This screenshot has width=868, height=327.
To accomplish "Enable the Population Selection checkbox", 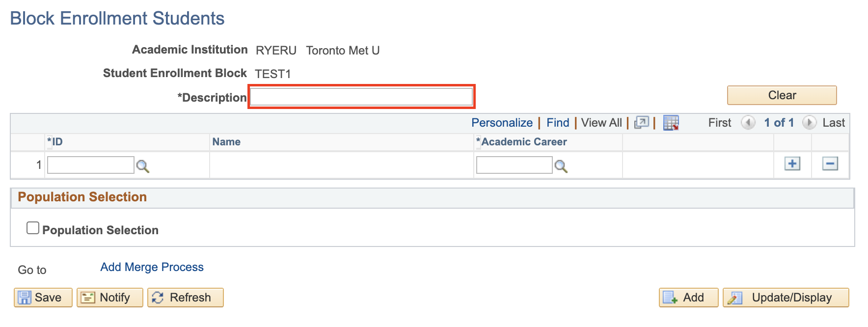I will [x=33, y=228].
